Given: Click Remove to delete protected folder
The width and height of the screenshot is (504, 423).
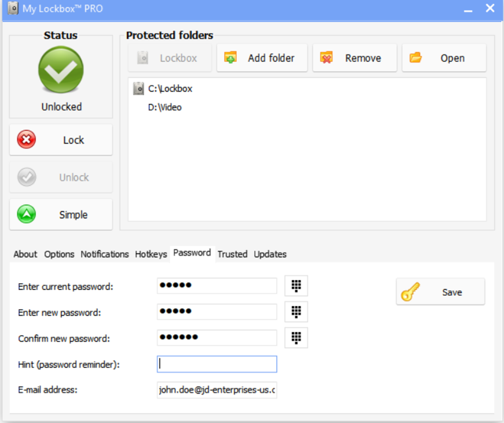Looking at the screenshot, I should [x=355, y=58].
